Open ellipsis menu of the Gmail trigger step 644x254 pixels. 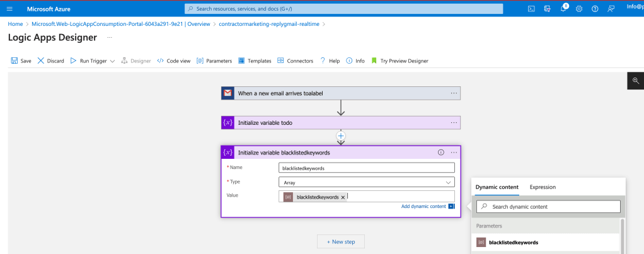pyautogui.click(x=454, y=93)
